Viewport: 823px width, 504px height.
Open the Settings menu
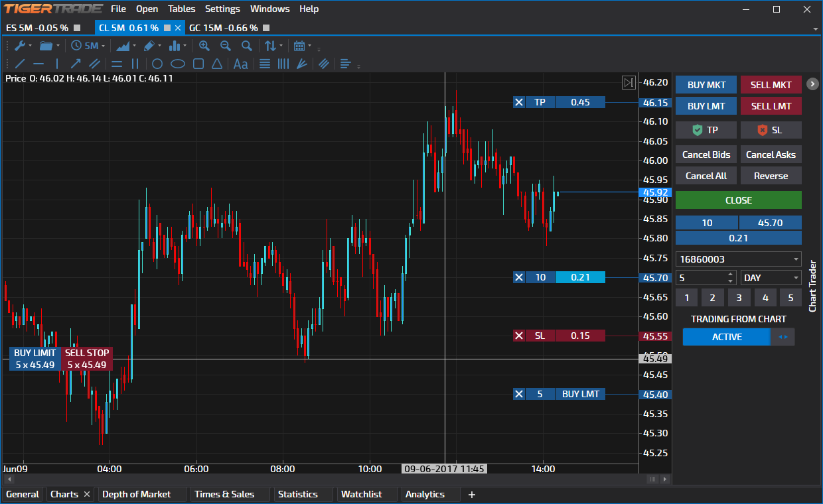[222, 9]
